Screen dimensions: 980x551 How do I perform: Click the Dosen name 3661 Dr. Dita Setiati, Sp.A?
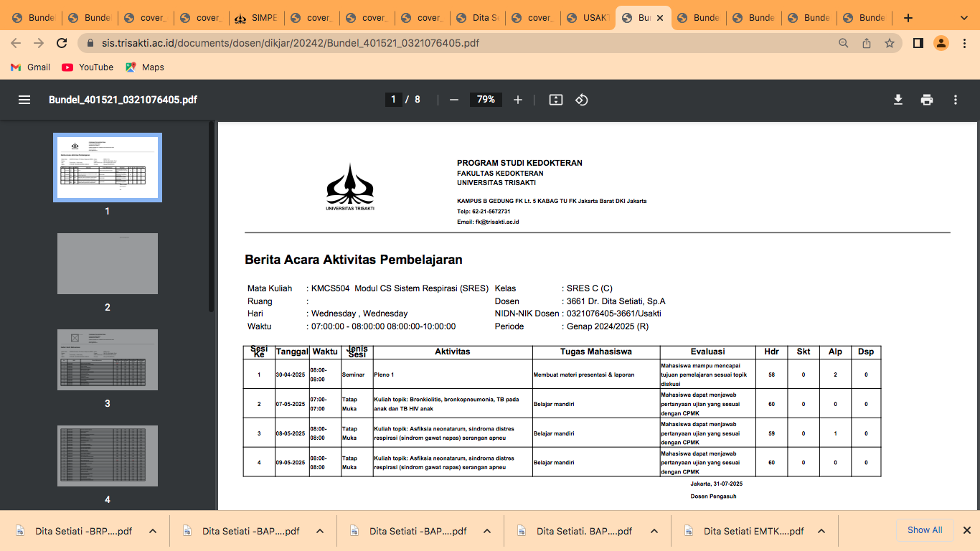[616, 301]
